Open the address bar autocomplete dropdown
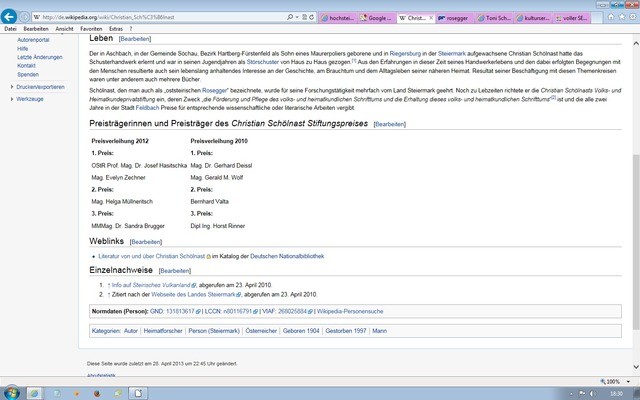 coord(297,17)
